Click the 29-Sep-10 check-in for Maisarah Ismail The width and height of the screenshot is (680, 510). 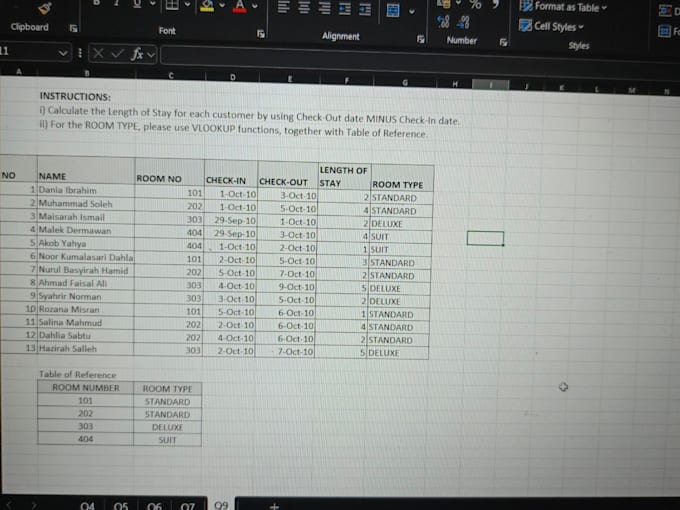[x=230, y=220]
